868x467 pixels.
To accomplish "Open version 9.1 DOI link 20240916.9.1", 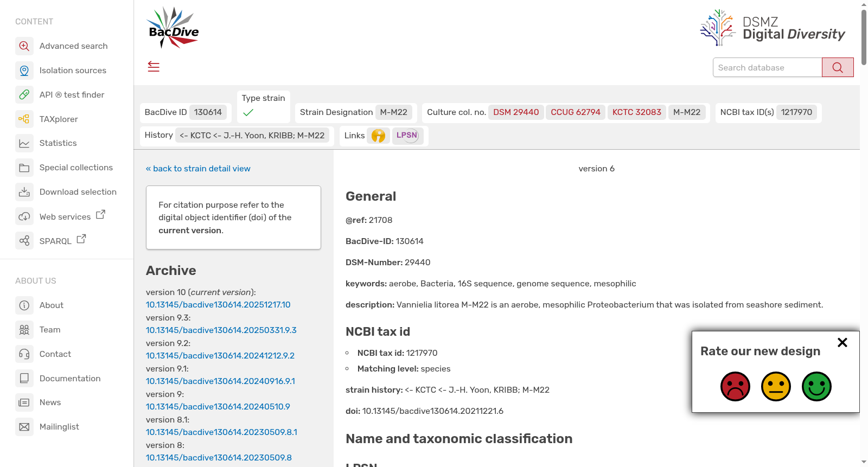I will click(220, 381).
